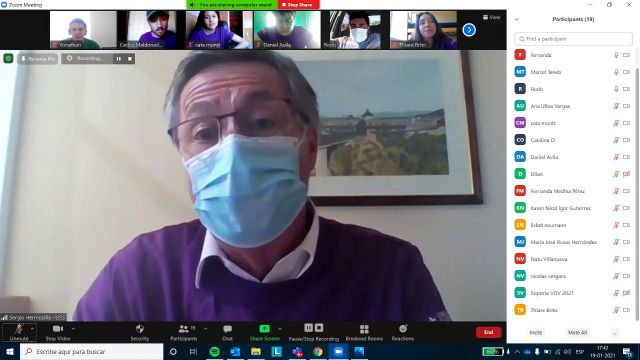Stop Video using the camera button

[x=58, y=332]
